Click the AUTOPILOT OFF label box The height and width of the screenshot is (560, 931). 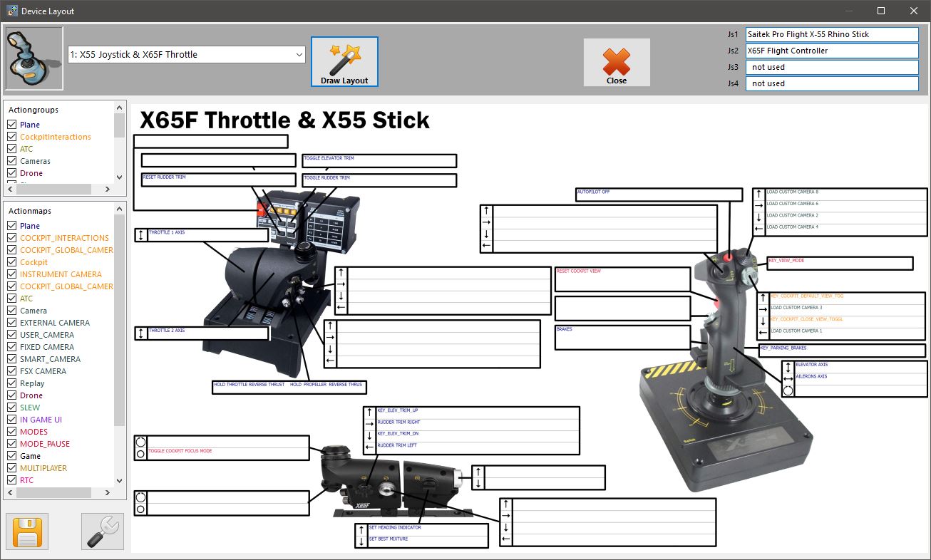pos(659,195)
